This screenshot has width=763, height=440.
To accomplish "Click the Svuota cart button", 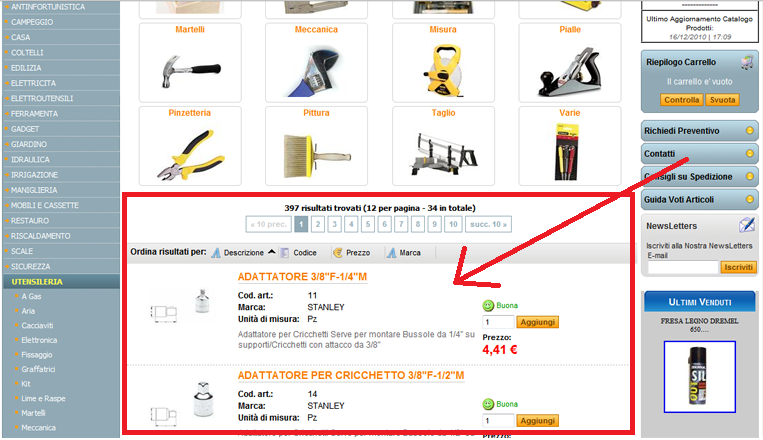I will (723, 100).
